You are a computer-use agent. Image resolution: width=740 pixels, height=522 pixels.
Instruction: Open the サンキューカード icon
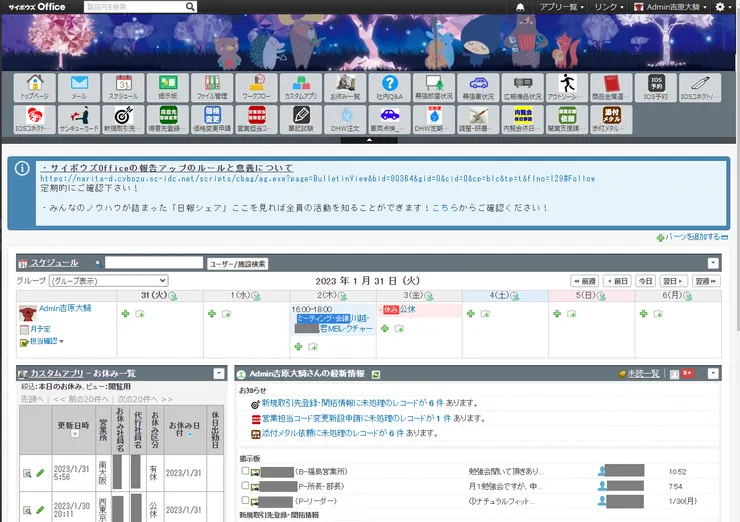pos(79,120)
